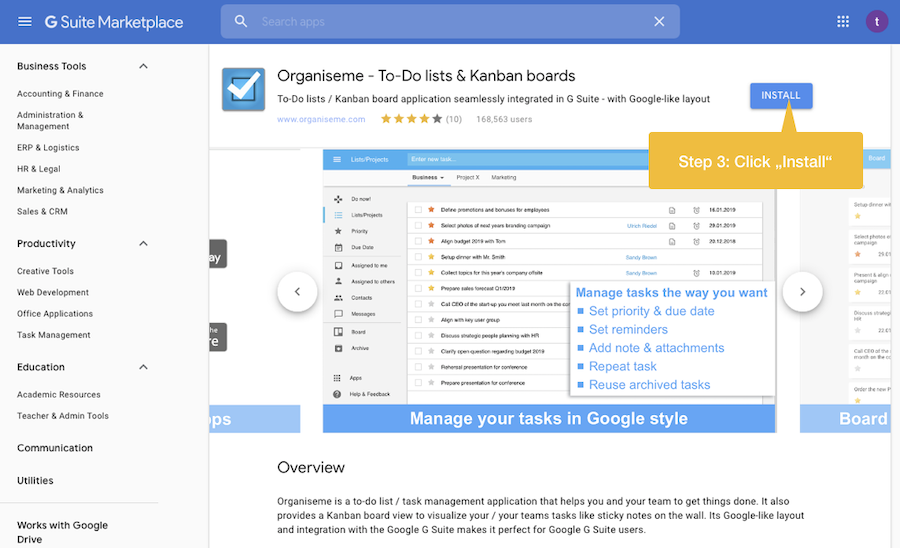Image resolution: width=900 pixels, height=548 pixels.
Task: Open ERP & Logistics category
Action: [x=48, y=147]
